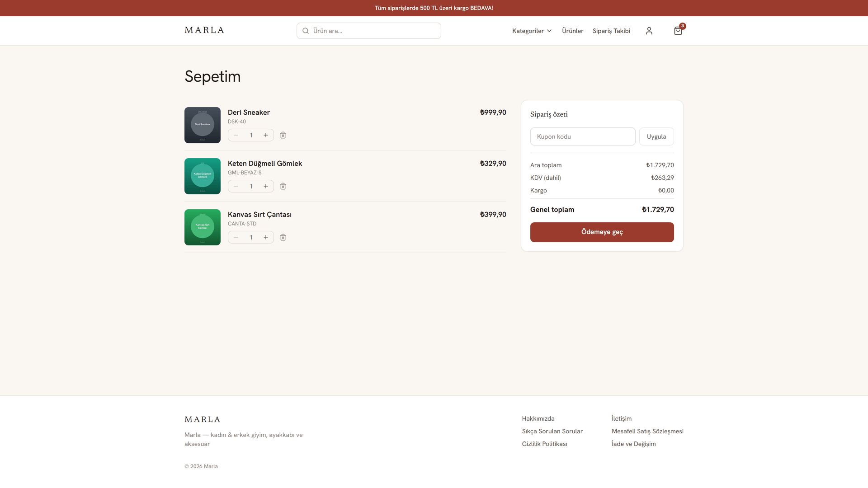Delete Deri Sneaker from cart
Screen dimensions: 868x488
click(x=283, y=135)
